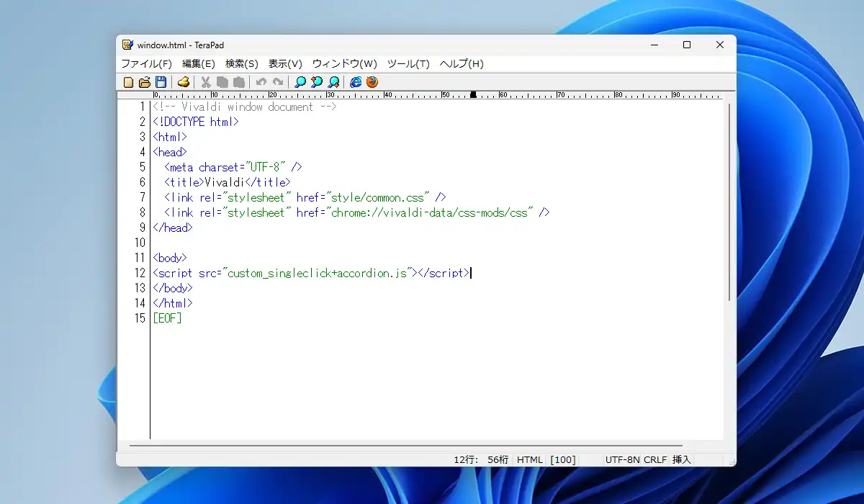Print the document with the printer icon

(x=184, y=82)
